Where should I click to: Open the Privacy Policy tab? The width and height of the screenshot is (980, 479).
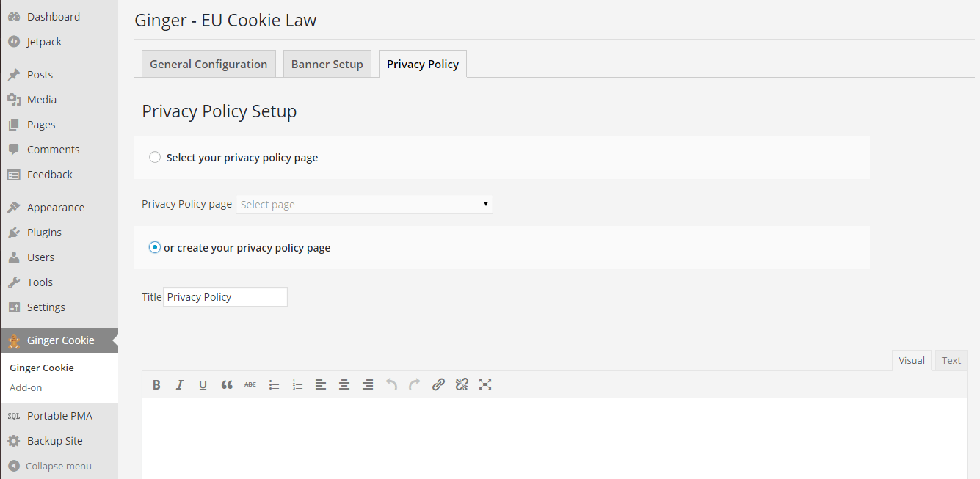point(423,64)
